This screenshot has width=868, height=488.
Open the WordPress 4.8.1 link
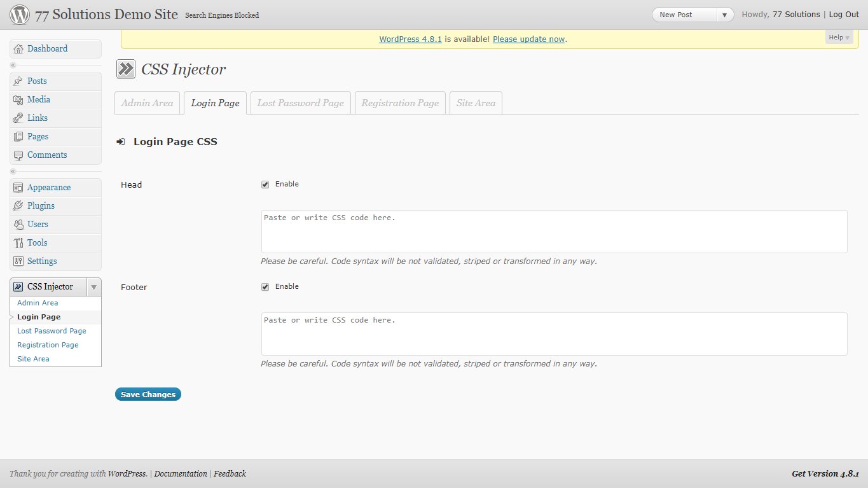[410, 39]
